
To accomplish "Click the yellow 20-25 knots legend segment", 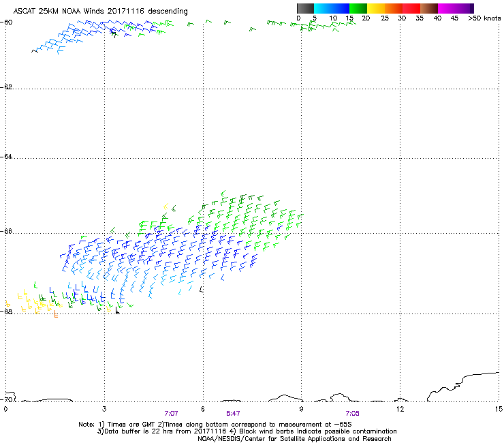I will [376, 8].
